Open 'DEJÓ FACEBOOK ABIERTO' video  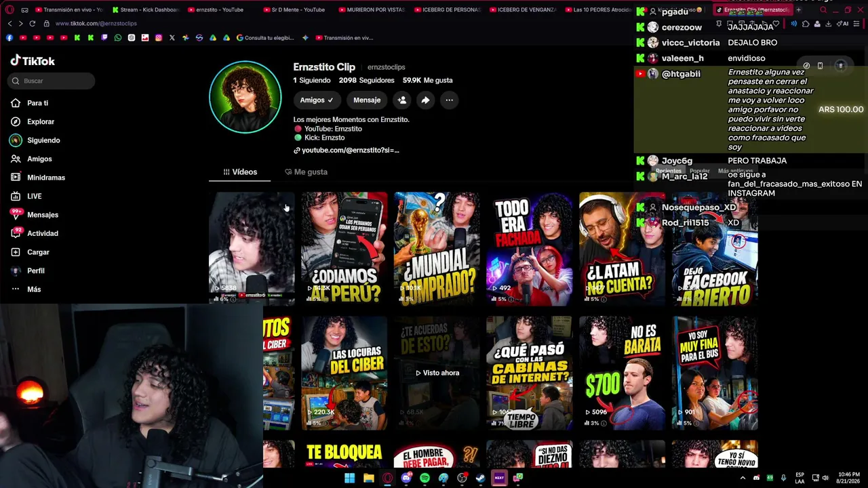pos(715,249)
